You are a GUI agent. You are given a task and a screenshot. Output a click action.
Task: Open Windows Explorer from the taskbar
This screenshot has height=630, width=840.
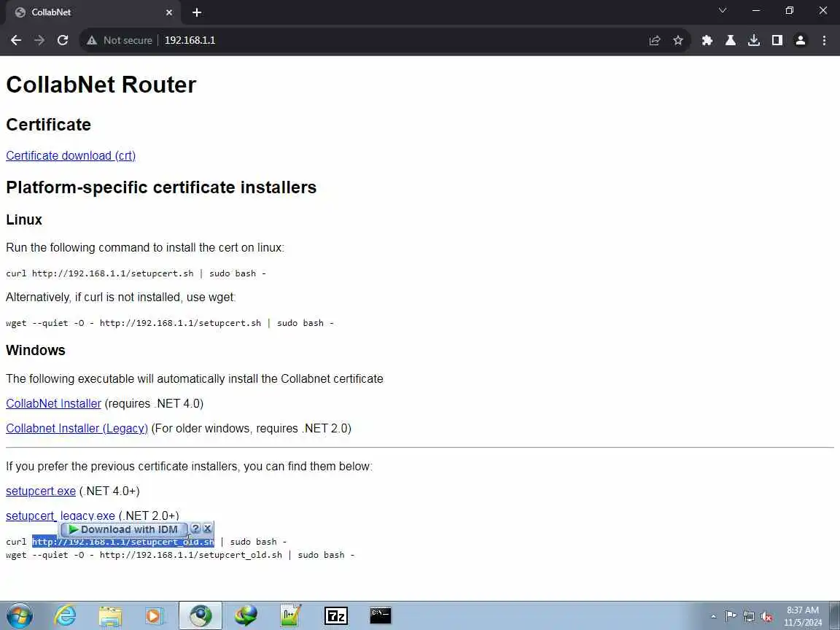110,616
